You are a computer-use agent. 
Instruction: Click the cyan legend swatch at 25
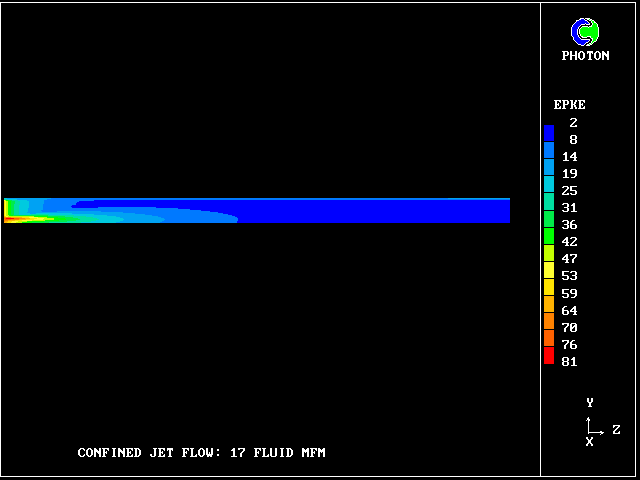point(549,190)
